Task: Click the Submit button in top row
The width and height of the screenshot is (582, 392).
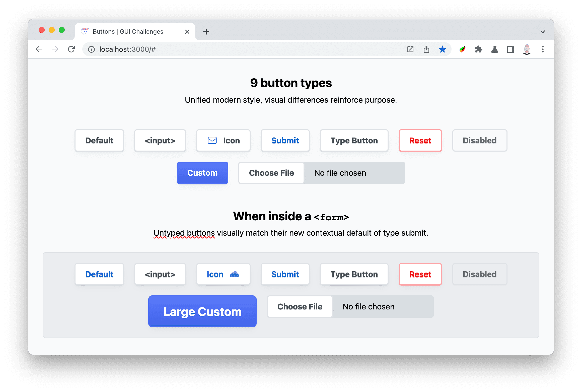Action: coord(285,141)
